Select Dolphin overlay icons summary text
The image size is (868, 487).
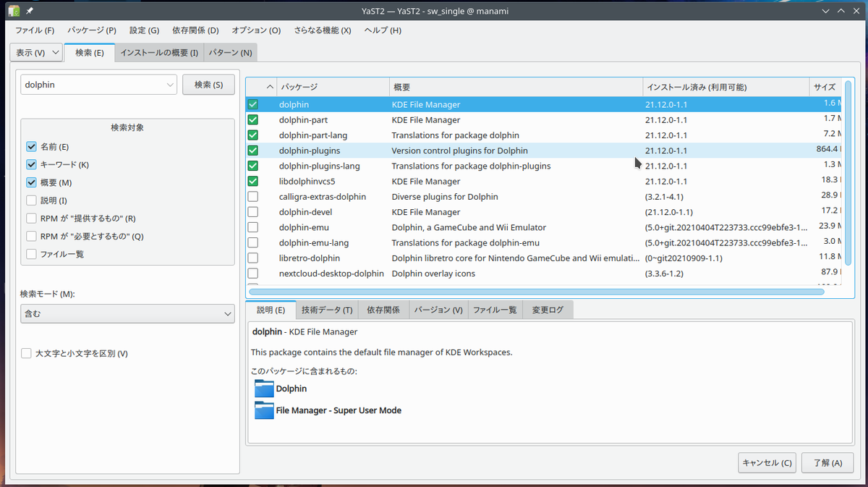(x=434, y=274)
